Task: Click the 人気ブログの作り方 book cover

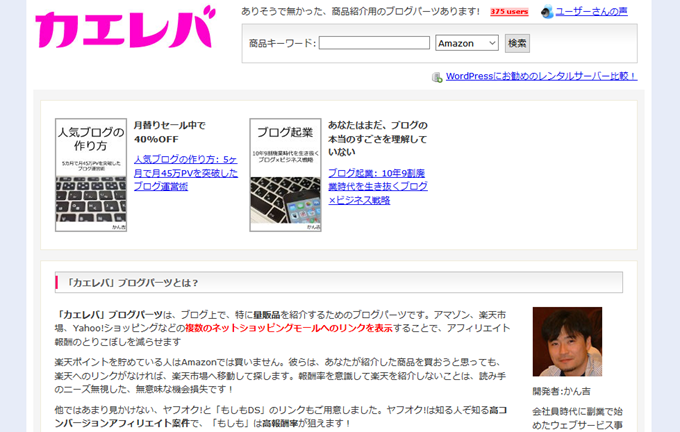Action: point(91,175)
